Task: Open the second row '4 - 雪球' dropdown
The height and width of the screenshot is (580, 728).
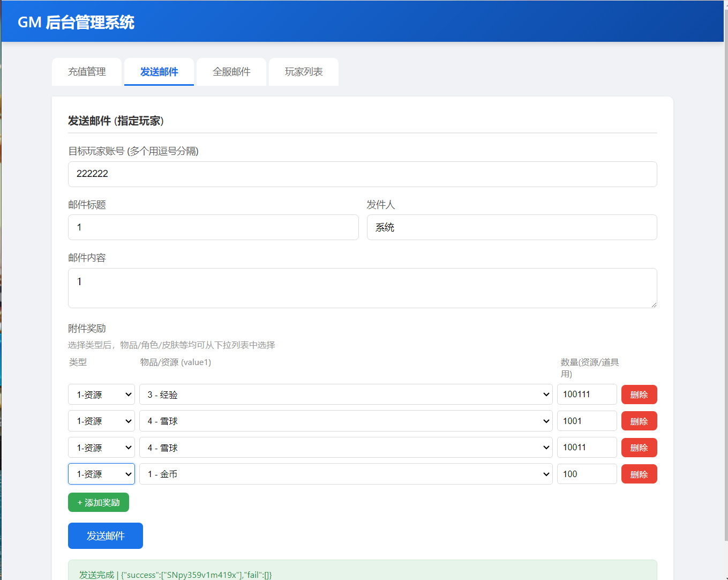Action: pos(346,421)
